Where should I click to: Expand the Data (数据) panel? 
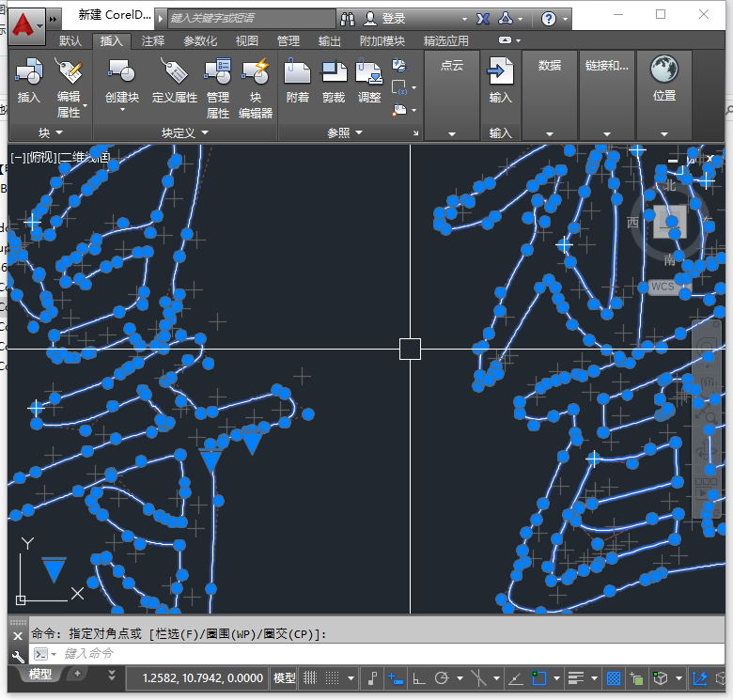pos(550,133)
